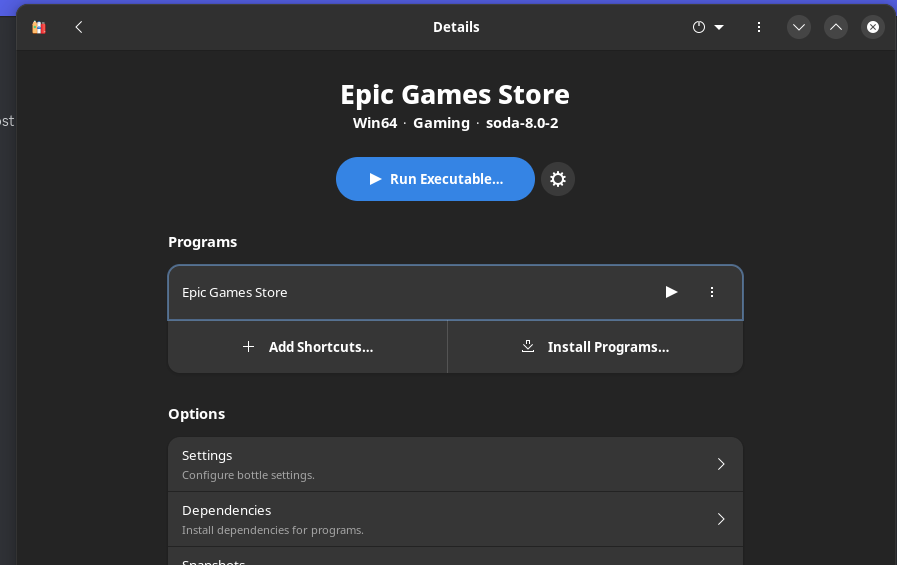
Task: Select the Epic Games Store program row
Action: tap(455, 292)
